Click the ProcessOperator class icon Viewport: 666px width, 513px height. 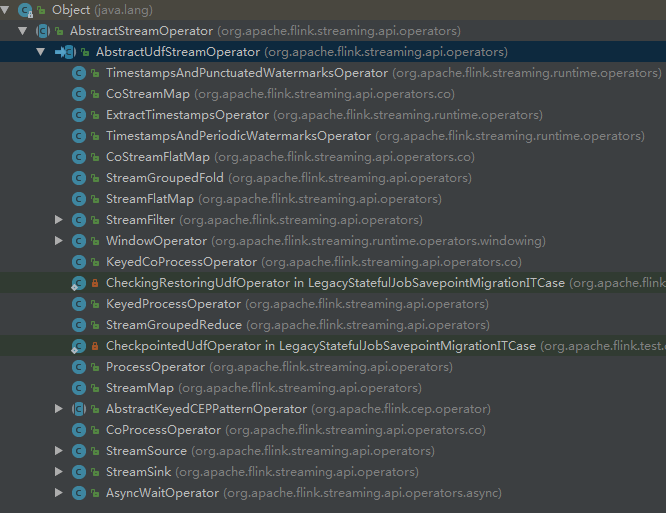click(79, 366)
